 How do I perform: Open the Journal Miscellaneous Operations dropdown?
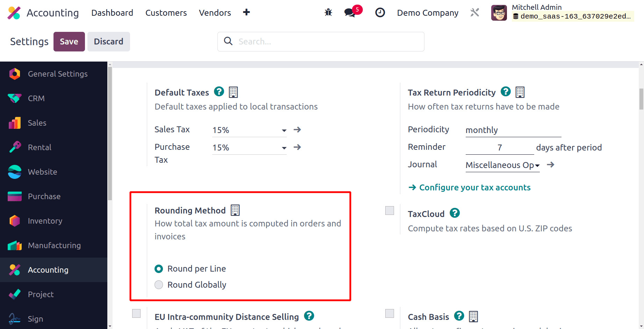coord(537,165)
